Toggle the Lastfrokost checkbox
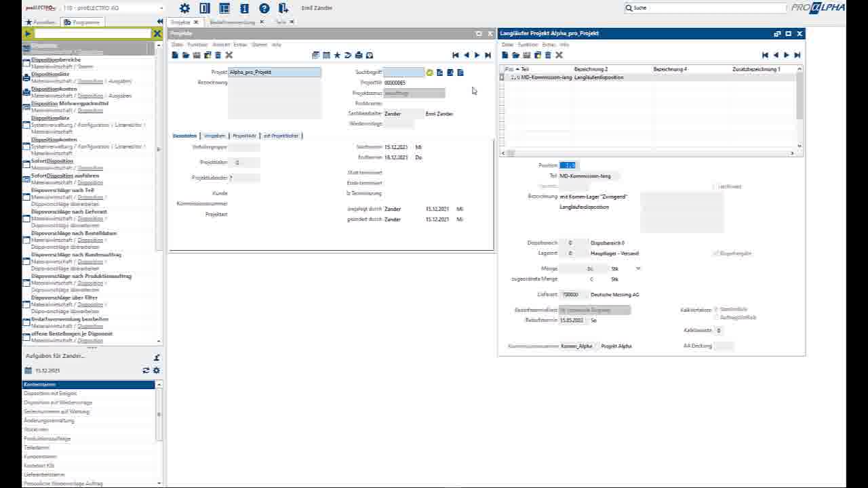The image size is (868, 488). pos(715,186)
